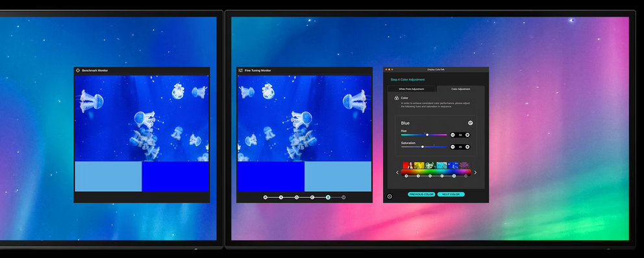Click the three-circle Color icon
The height and width of the screenshot is (258, 644).
397,98
